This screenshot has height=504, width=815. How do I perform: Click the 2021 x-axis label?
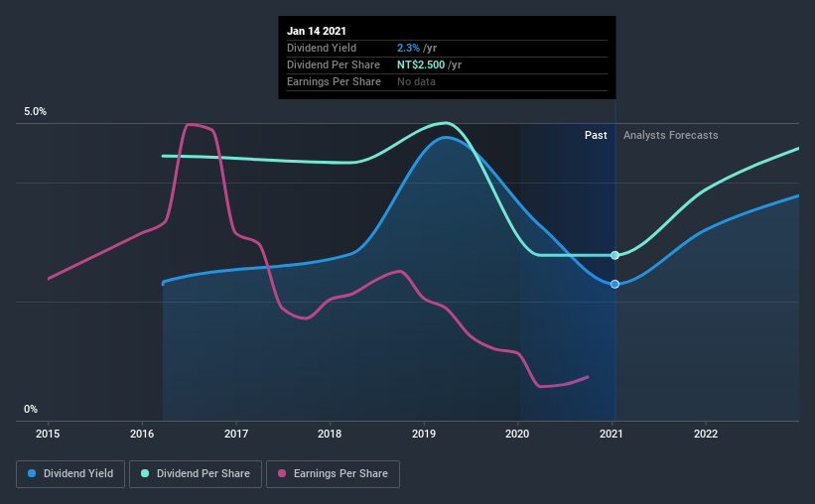tap(611, 434)
